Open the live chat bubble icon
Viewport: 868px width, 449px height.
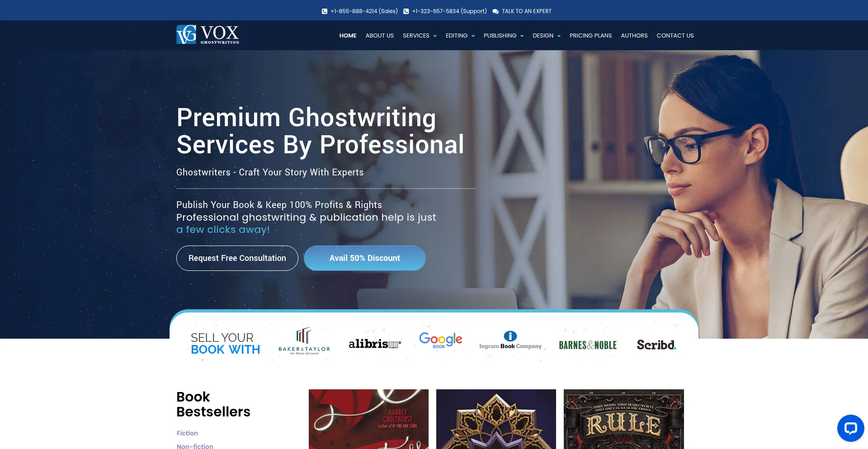(x=850, y=428)
